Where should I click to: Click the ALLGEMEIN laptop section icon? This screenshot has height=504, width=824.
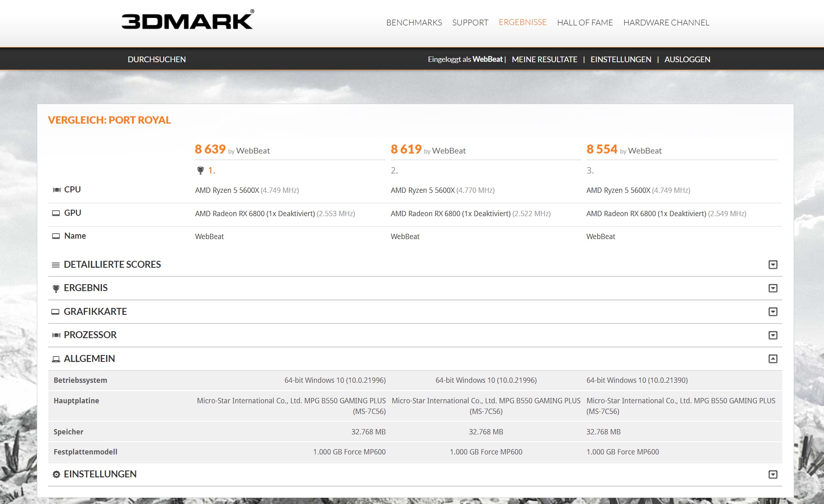pyautogui.click(x=56, y=359)
